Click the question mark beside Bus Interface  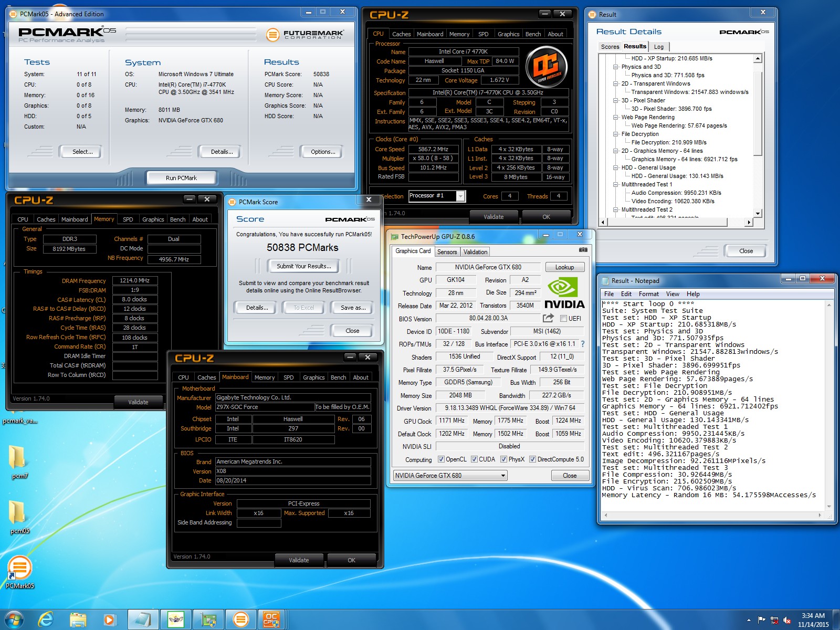pyautogui.click(x=583, y=344)
